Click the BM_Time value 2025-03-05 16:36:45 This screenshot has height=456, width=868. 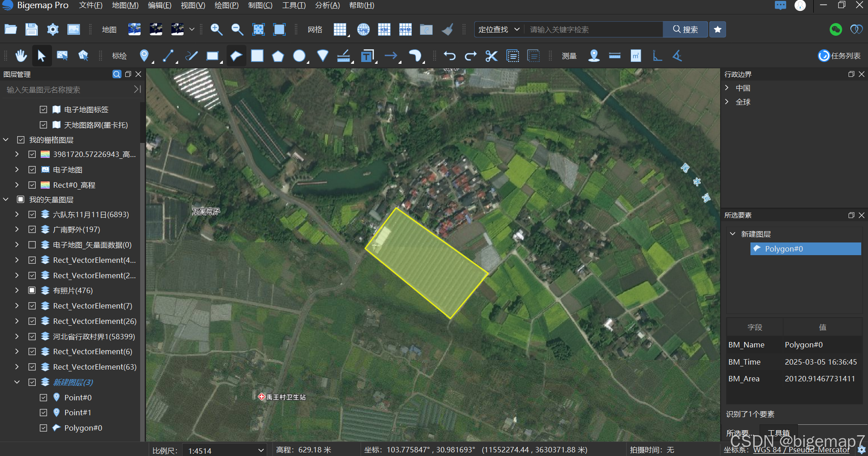[x=821, y=362]
